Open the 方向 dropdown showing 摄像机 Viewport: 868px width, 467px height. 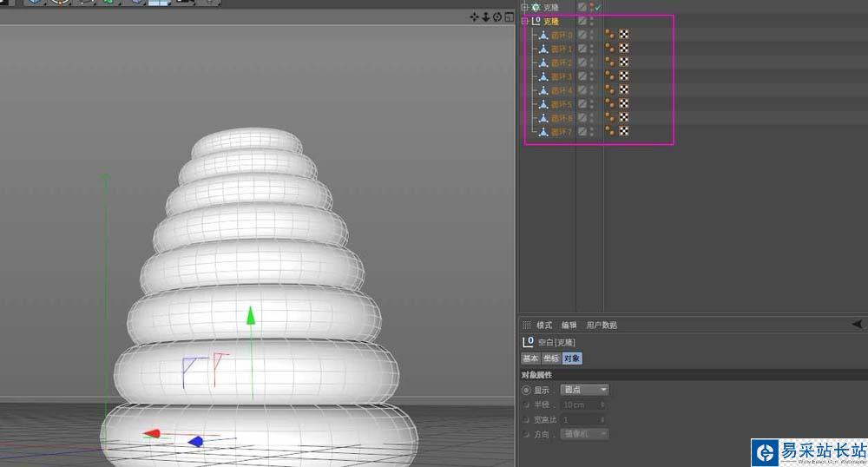(584, 434)
